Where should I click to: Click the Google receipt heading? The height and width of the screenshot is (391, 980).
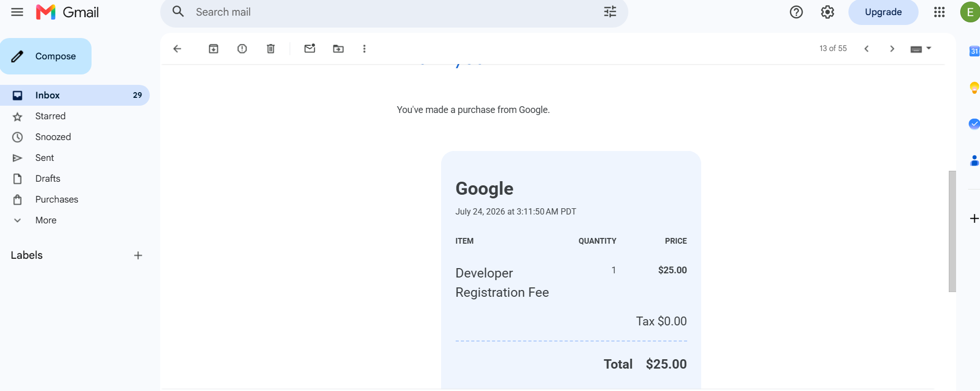484,188
